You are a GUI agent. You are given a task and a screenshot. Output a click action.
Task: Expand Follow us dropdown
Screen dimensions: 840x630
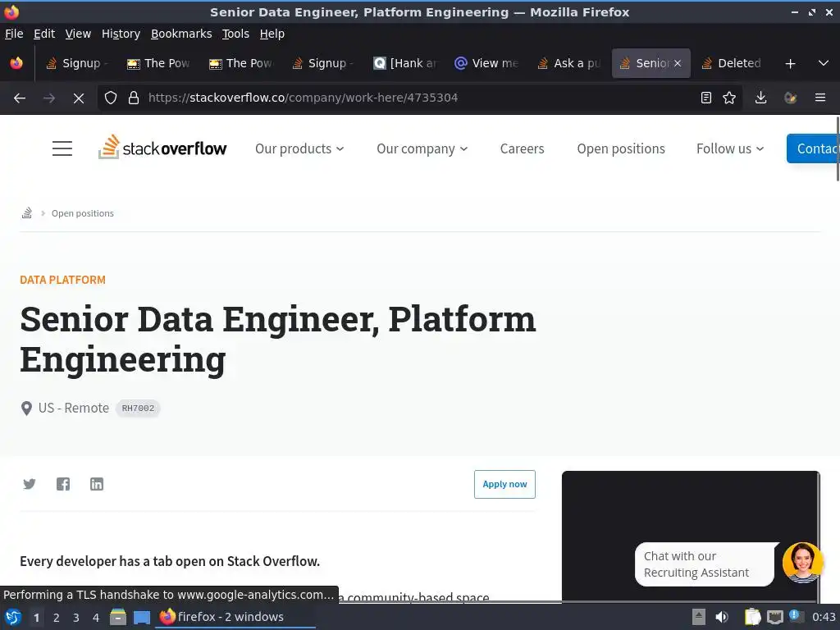click(729, 148)
